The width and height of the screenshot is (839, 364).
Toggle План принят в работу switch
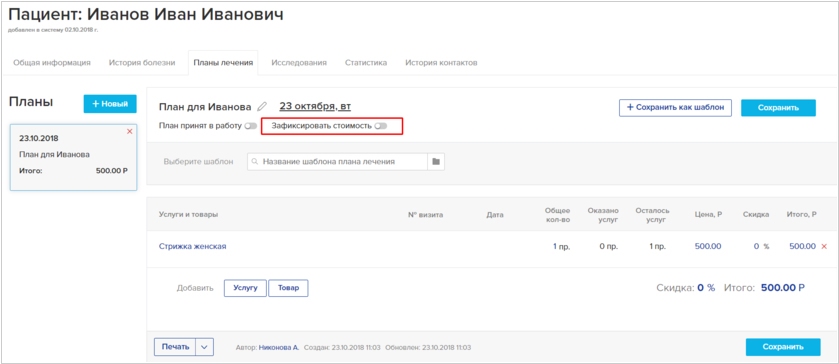point(250,126)
